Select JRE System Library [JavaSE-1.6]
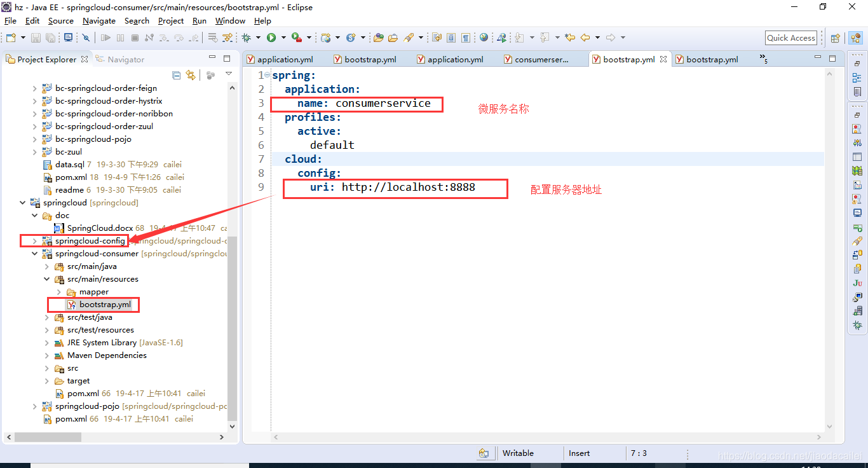The height and width of the screenshot is (468, 868). pyautogui.click(x=125, y=343)
